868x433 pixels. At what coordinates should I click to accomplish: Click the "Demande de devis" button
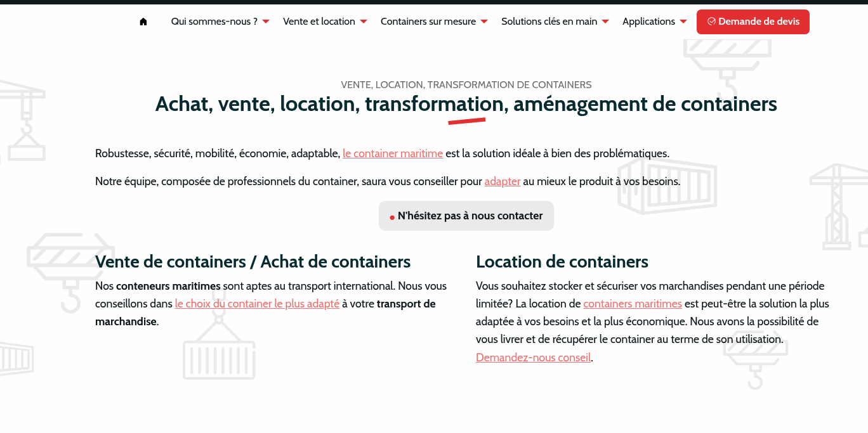click(753, 22)
